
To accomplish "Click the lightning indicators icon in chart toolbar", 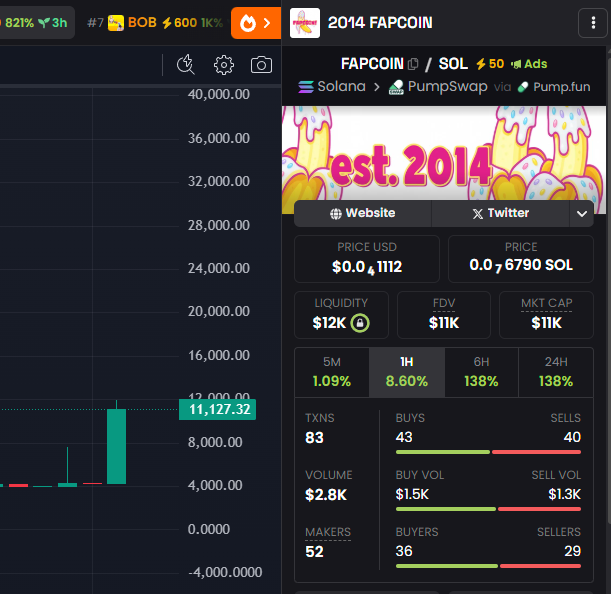I will [185, 65].
